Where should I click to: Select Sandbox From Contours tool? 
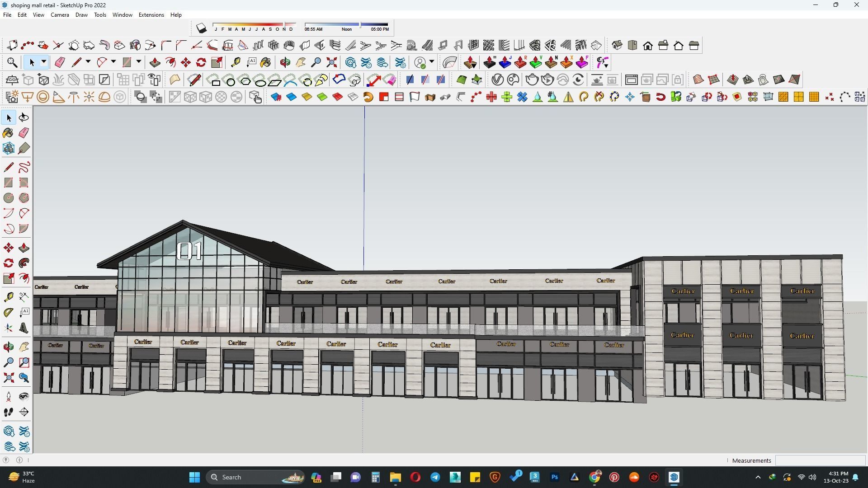click(x=698, y=80)
